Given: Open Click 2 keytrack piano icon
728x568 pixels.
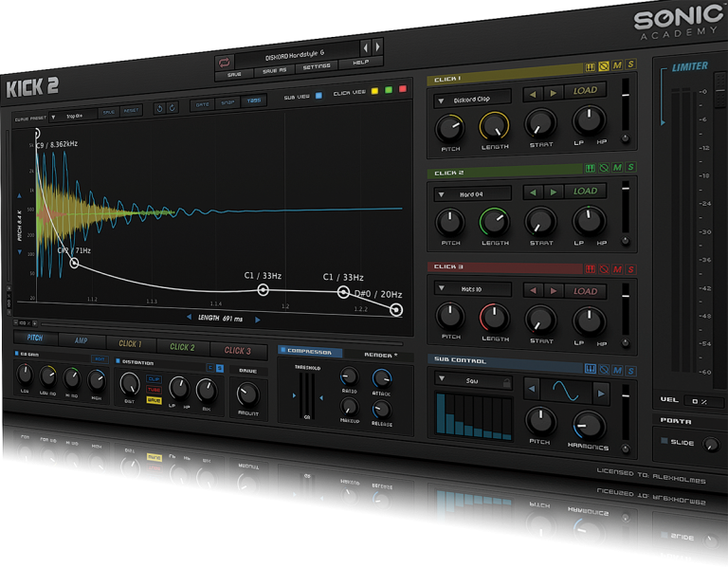Looking at the screenshot, I should 590,168.
